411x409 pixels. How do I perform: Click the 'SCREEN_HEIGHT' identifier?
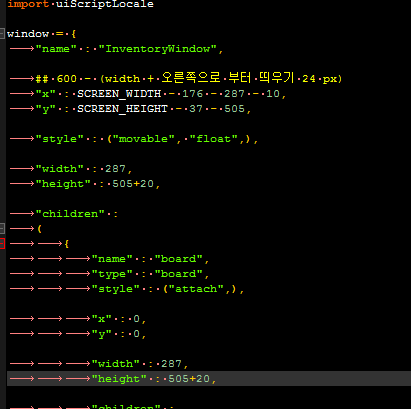point(122,109)
